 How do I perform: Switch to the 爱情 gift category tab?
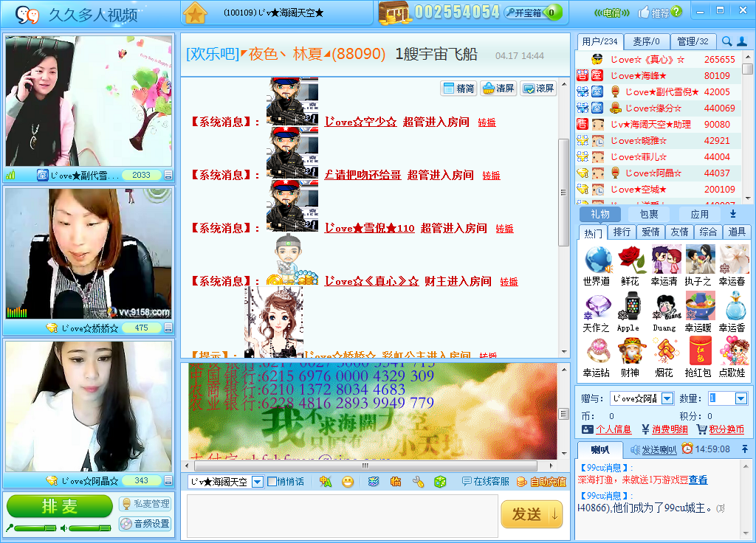click(x=650, y=232)
